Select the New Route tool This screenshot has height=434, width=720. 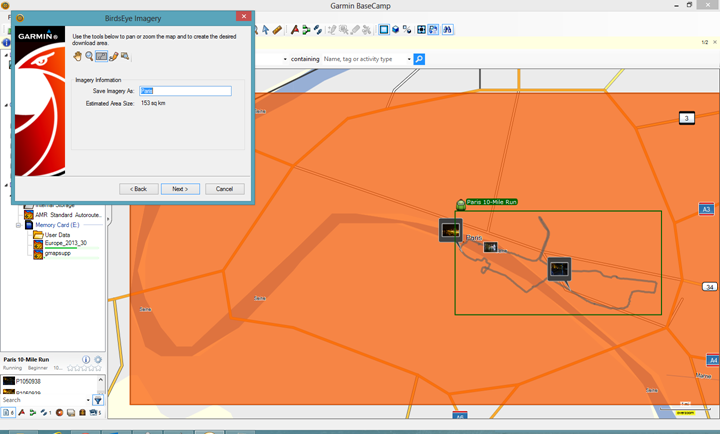tap(306, 30)
